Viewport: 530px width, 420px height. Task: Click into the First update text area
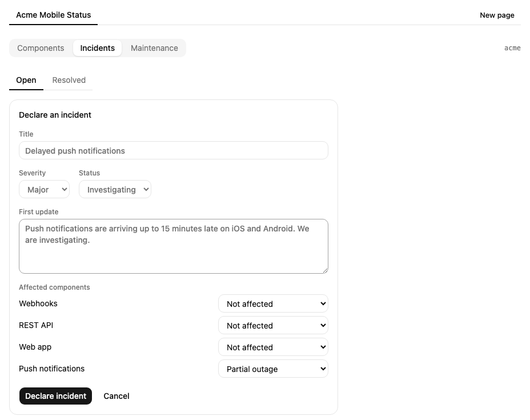coord(174,246)
